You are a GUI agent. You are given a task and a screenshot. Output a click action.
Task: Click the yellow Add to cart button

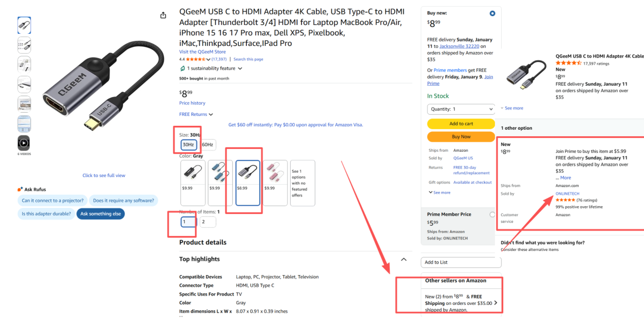[x=461, y=124]
